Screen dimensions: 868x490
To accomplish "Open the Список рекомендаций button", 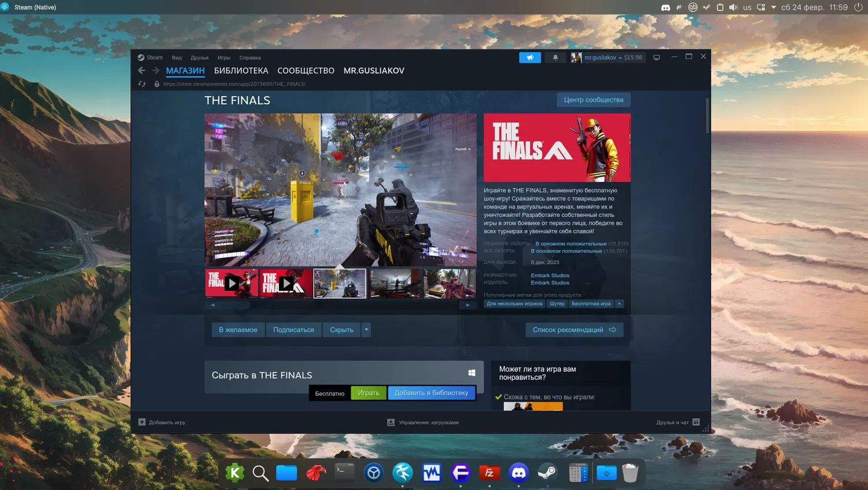I will pos(574,330).
